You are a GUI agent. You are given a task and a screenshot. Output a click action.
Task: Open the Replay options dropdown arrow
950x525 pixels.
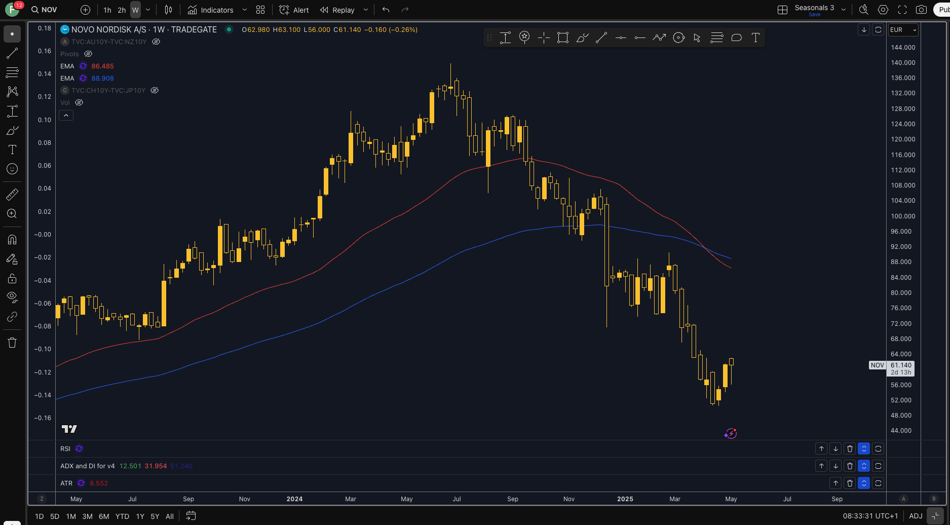(365, 10)
